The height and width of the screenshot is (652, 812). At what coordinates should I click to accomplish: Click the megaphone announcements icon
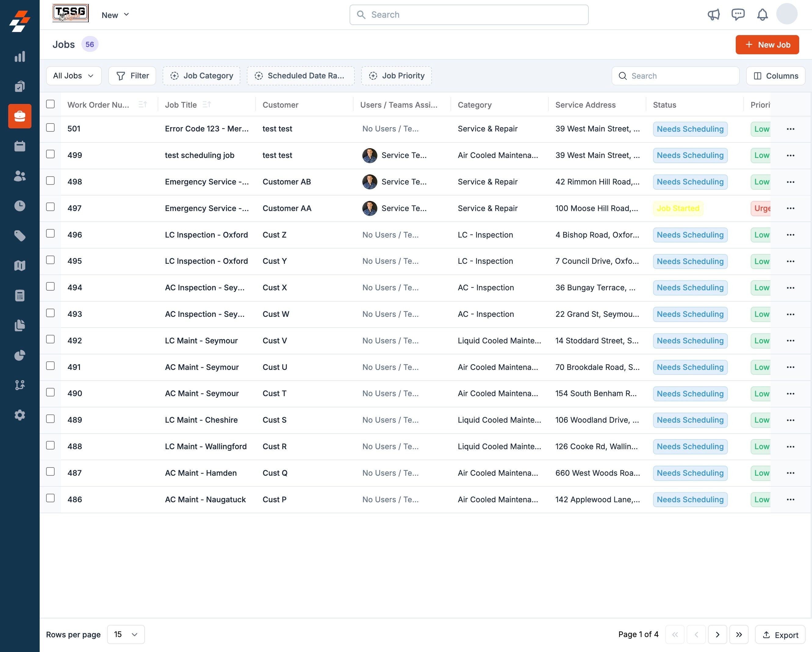(713, 15)
